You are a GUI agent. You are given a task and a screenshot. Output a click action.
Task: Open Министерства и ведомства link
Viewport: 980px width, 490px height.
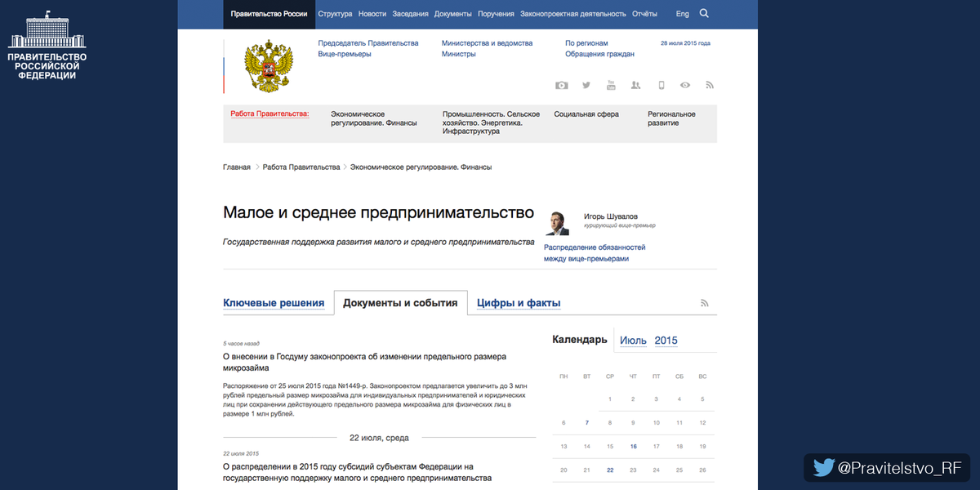point(487,43)
